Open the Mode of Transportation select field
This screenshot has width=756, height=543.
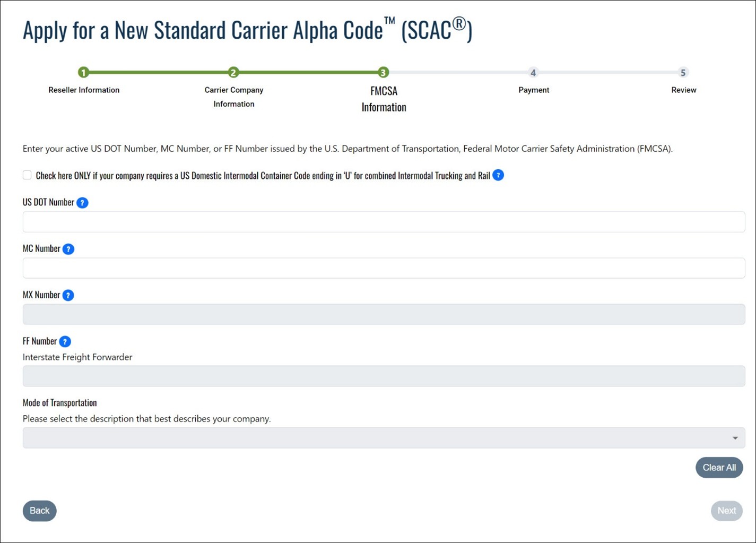click(384, 438)
